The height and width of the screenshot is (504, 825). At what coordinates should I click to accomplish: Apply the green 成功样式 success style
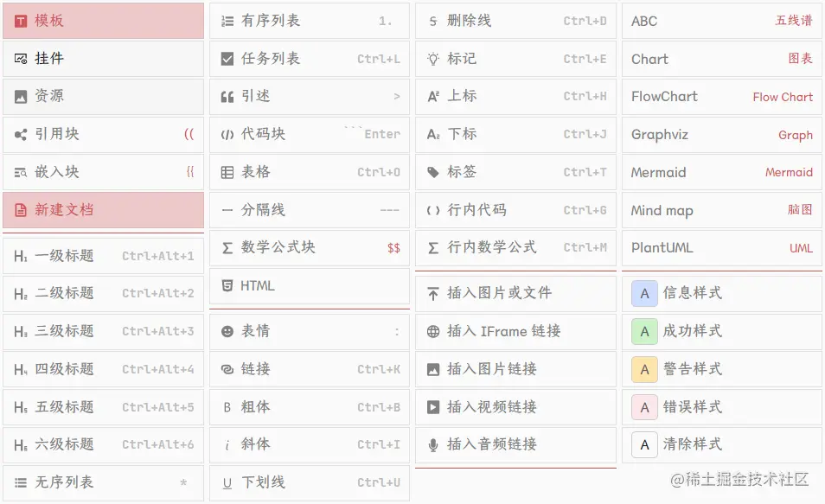(722, 331)
